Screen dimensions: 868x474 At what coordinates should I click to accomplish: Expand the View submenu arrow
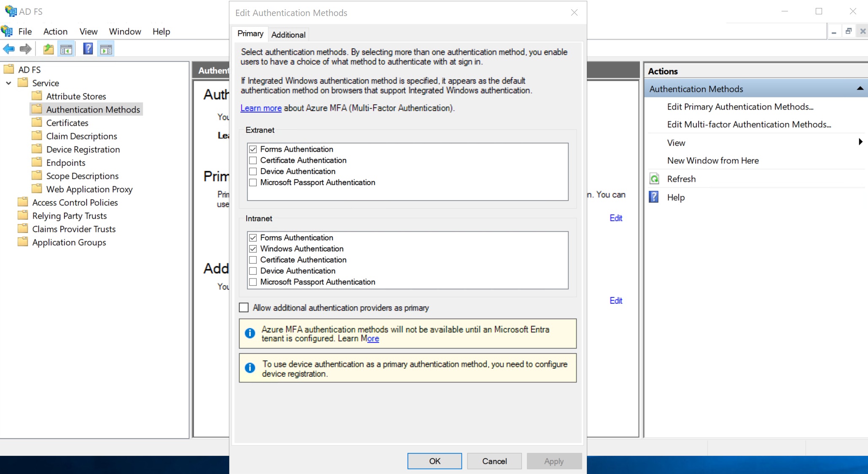tap(860, 142)
